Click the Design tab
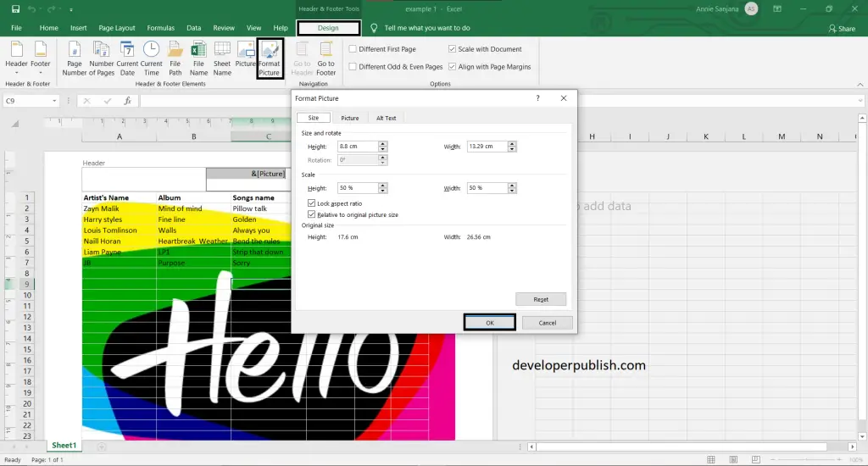Image resolution: width=868 pixels, height=466 pixels. [328, 28]
